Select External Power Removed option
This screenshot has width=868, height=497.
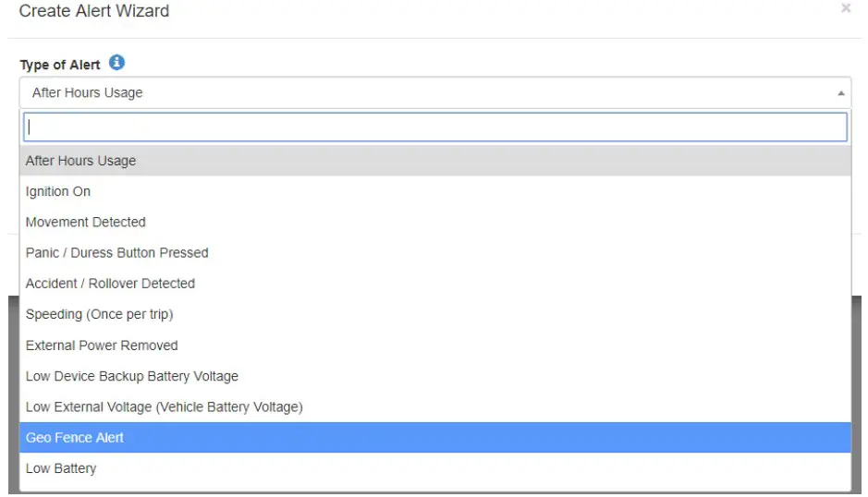(x=102, y=345)
